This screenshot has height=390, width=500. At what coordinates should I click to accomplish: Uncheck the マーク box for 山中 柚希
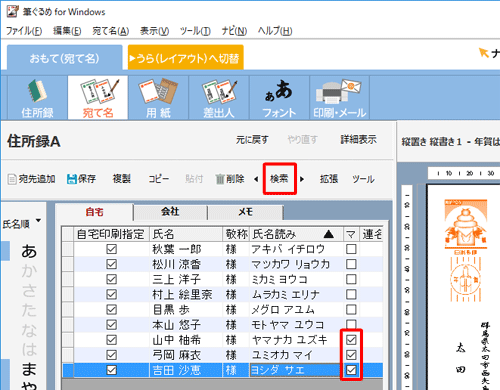pos(351,340)
